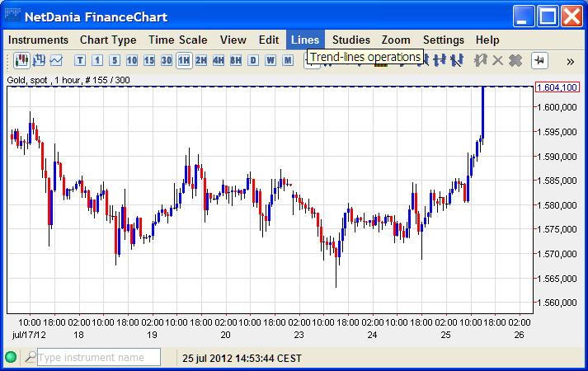The height and width of the screenshot is (371, 588).
Task: Click the parallel trend-lines tool icon
Action: 440,60
